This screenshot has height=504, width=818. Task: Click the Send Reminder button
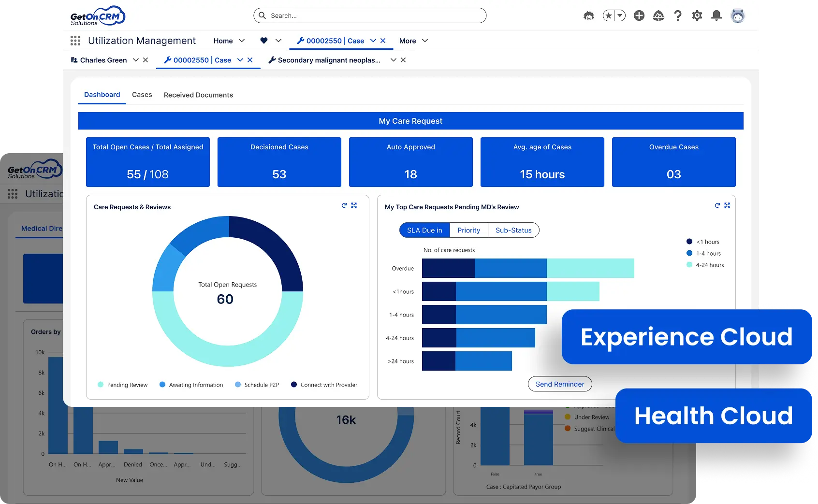click(559, 384)
